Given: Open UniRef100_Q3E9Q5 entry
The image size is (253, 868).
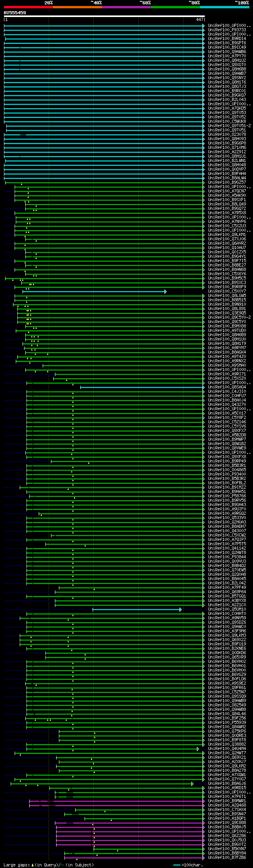Looking at the screenshot, I should 227,313.
